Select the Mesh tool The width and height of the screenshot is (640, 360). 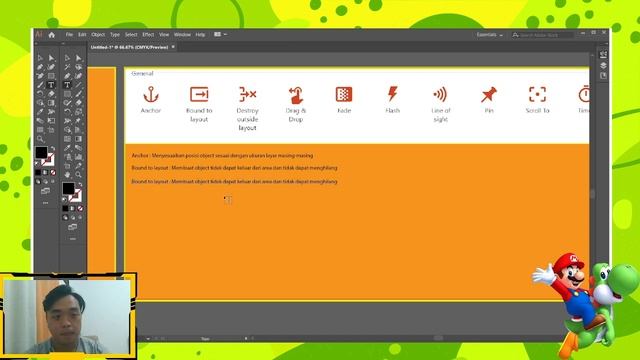click(x=67, y=139)
